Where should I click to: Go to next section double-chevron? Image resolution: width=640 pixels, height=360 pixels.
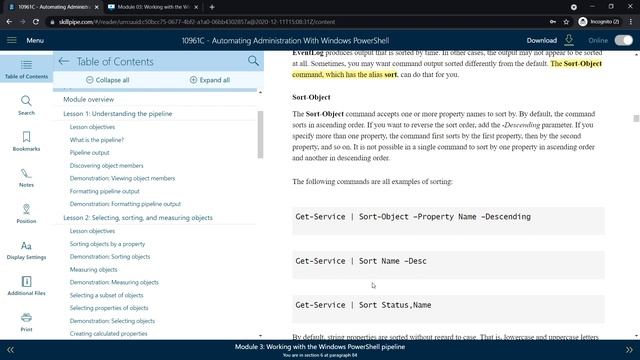click(x=629, y=350)
